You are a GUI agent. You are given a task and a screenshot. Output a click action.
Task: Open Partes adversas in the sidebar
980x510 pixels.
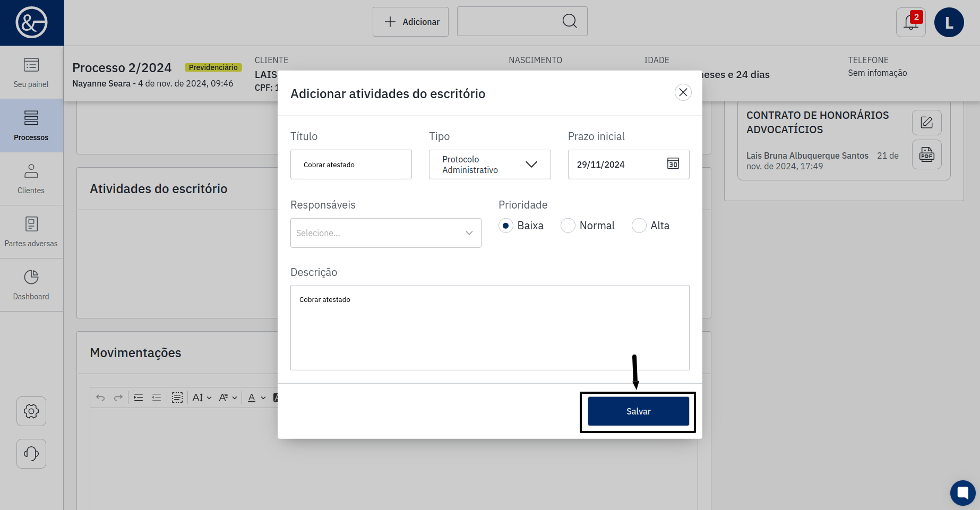[x=31, y=232]
